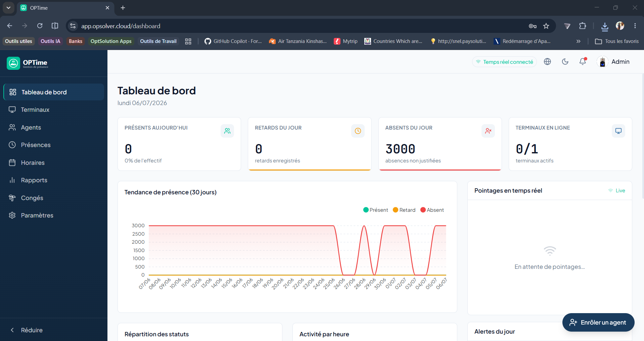Expand hidden bookmarks overflow chevron
Viewport: 644px width, 341px height.
578,41
